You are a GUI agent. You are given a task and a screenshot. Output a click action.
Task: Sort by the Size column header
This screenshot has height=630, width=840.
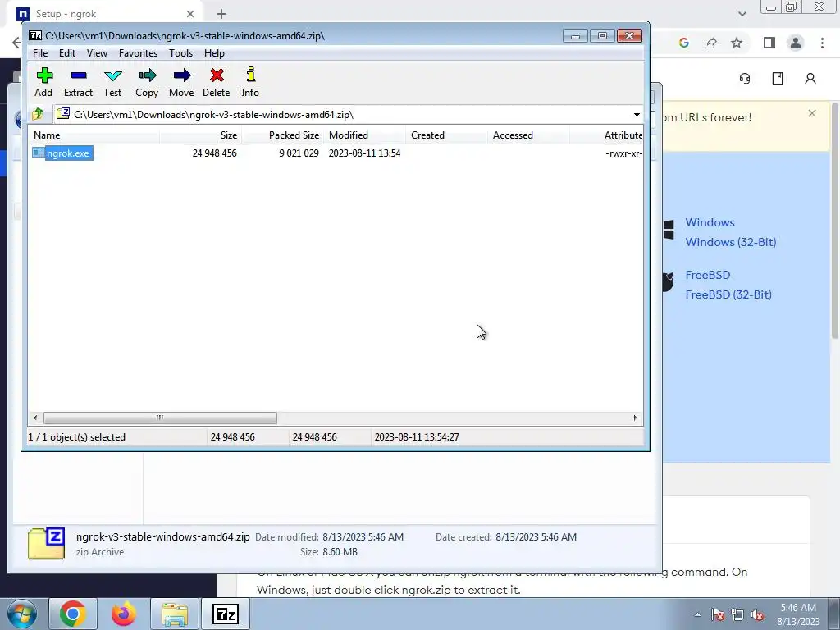(x=200, y=135)
